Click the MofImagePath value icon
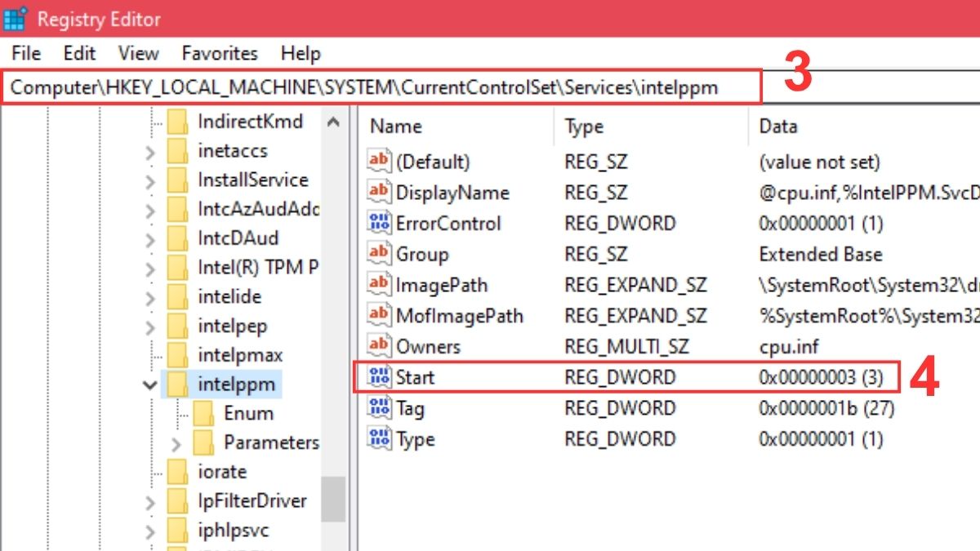This screenshot has width=980, height=551. [380, 316]
